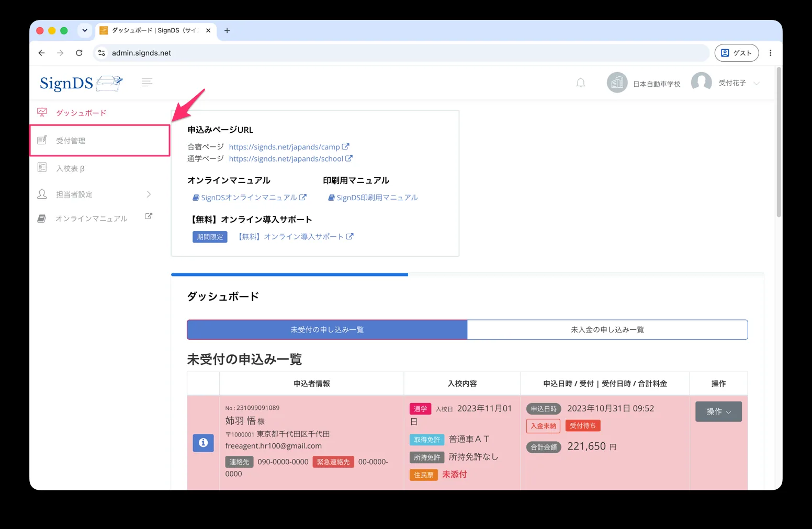Open a new browser tab with plus

point(227,30)
